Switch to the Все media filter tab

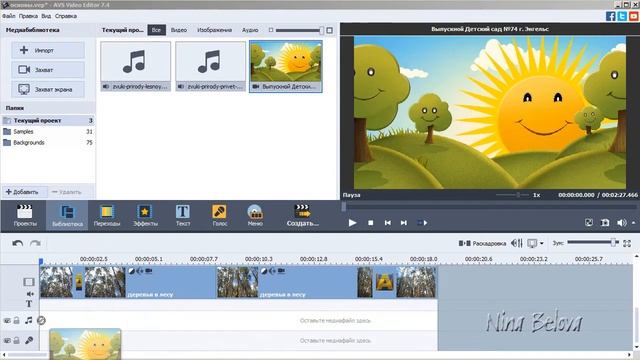(156, 30)
